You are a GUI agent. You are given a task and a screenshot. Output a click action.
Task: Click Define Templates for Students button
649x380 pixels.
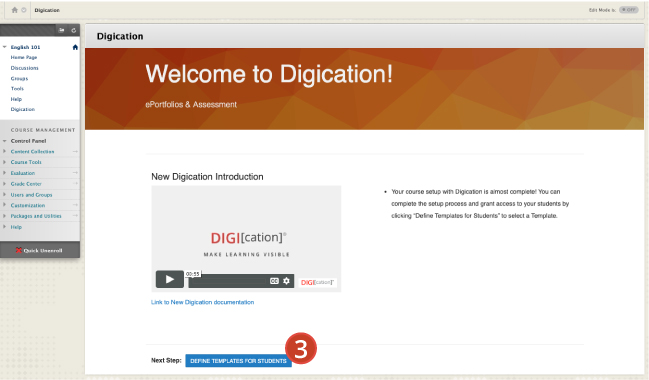pyautogui.click(x=238, y=361)
